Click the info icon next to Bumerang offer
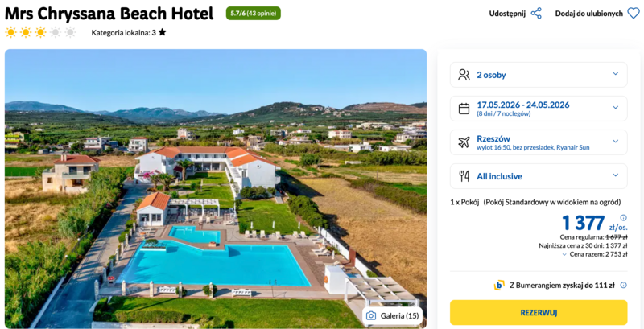Screen dimensions: 644x329 click(x=623, y=285)
